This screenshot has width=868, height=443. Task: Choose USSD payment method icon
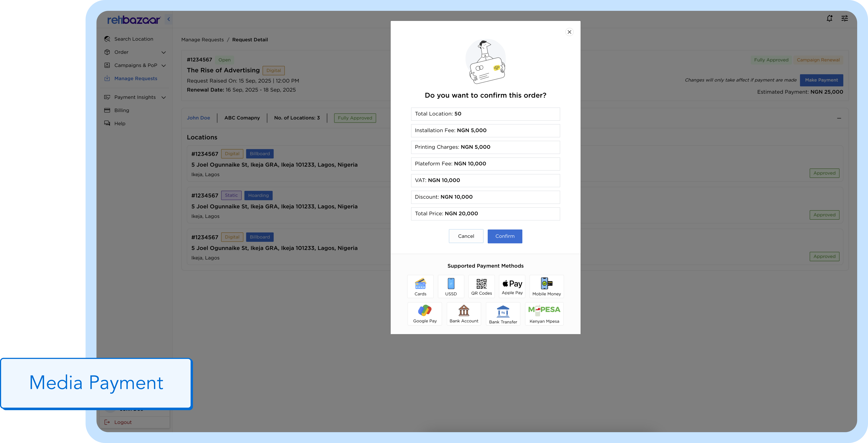point(451,286)
